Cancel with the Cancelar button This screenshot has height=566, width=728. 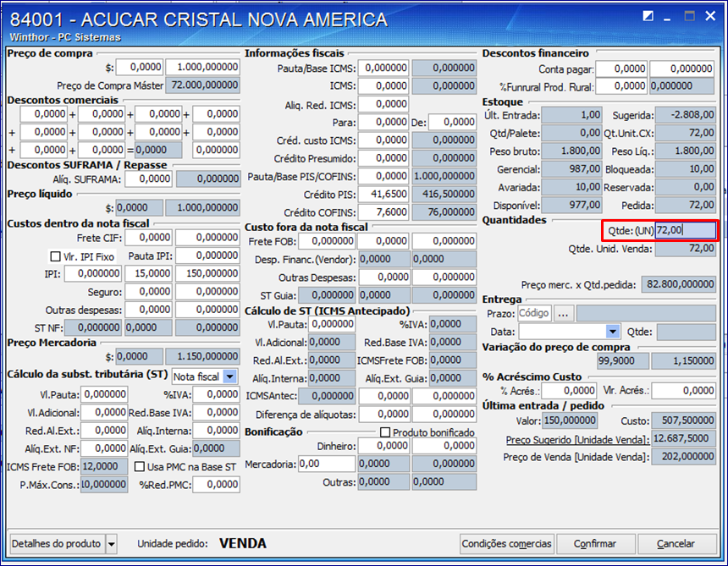(676, 543)
